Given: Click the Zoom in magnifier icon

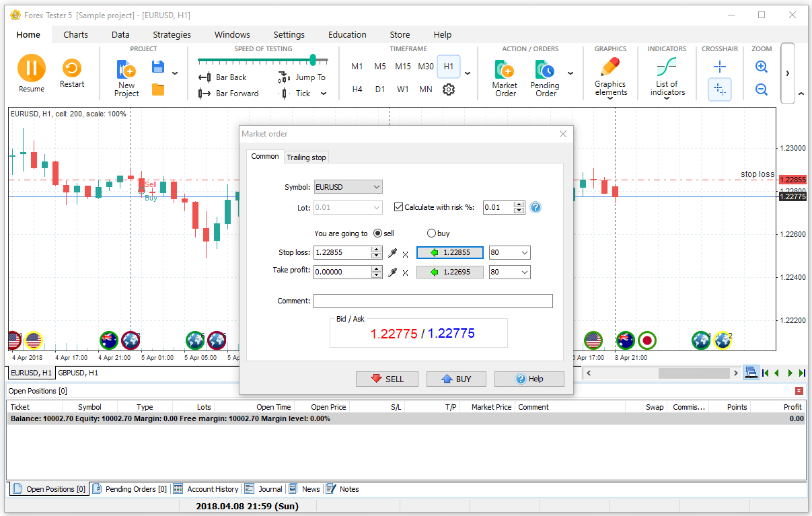Looking at the screenshot, I should [762, 67].
